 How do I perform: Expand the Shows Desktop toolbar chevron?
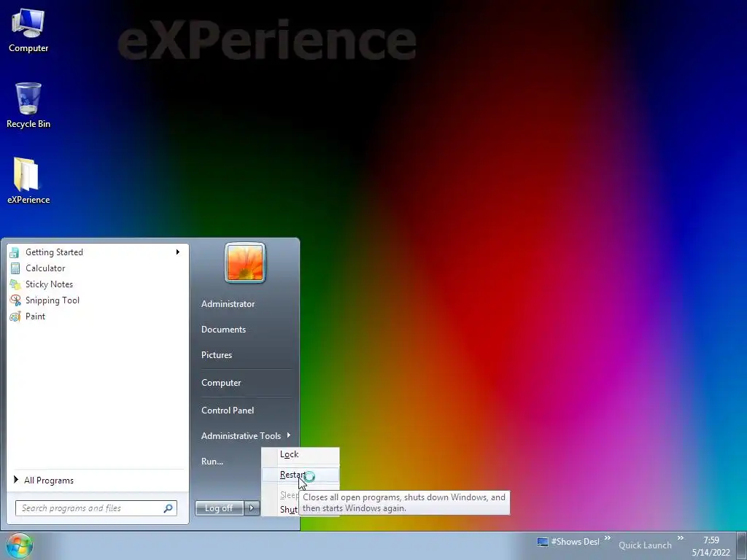[x=608, y=538]
